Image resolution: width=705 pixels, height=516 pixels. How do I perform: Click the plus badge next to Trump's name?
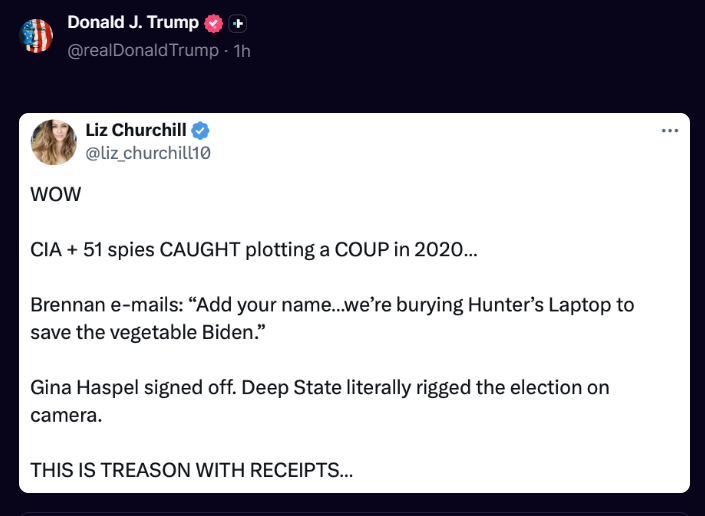pos(237,23)
